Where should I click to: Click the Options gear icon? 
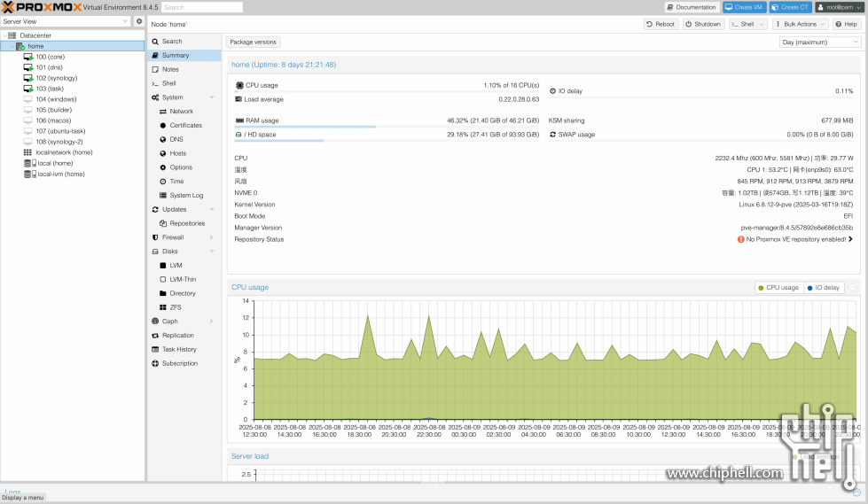tap(163, 167)
